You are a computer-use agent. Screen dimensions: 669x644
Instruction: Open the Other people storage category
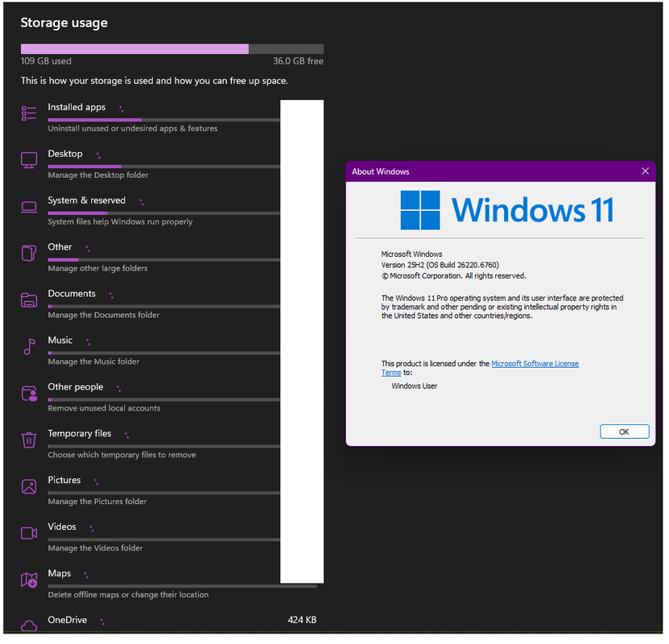pyautogui.click(x=172, y=398)
